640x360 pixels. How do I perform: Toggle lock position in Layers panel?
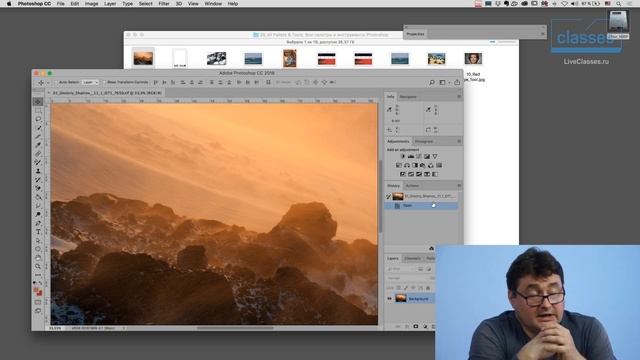click(413, 288)
